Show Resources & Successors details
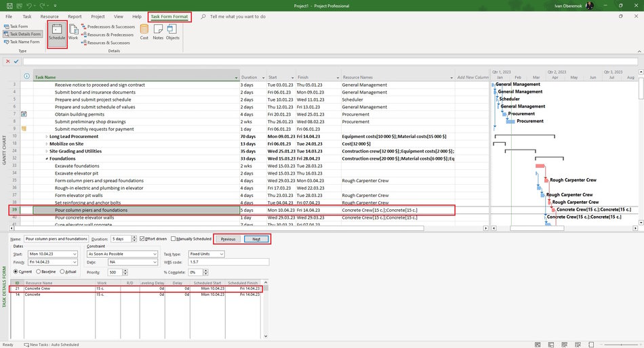This screenshot has width=644, height=348. point(105,43)
